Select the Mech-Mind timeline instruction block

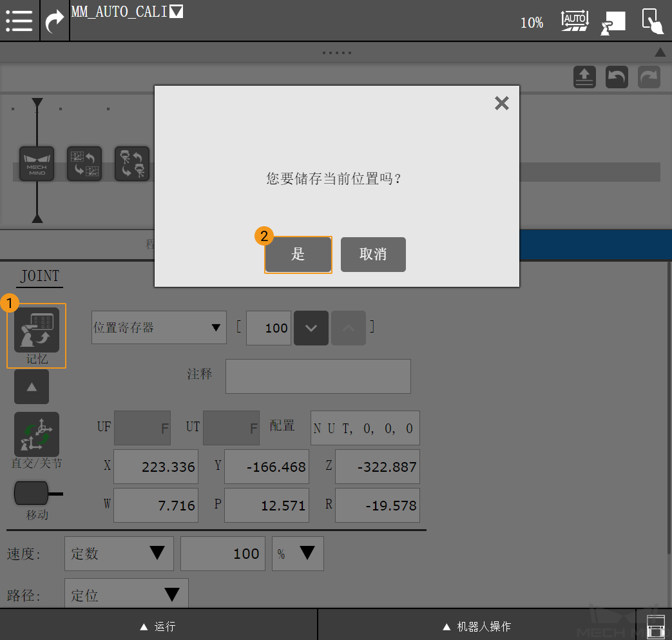(x=37, y=164)
